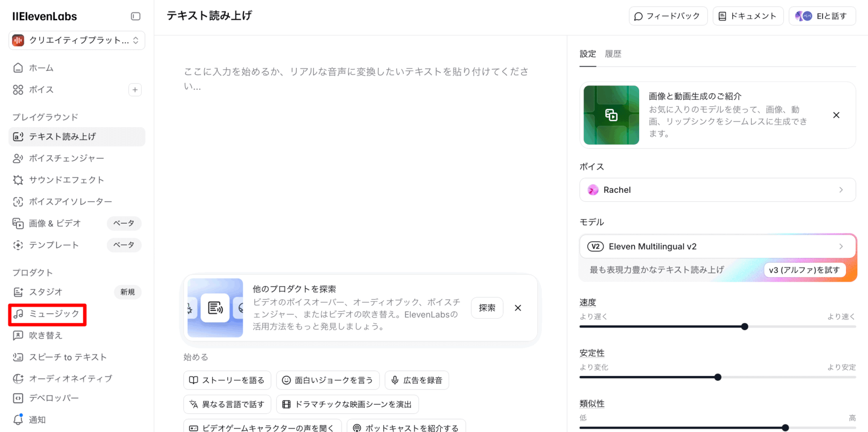
Task: Open ホーム from the sidebar
Action: tap(41, 68)
